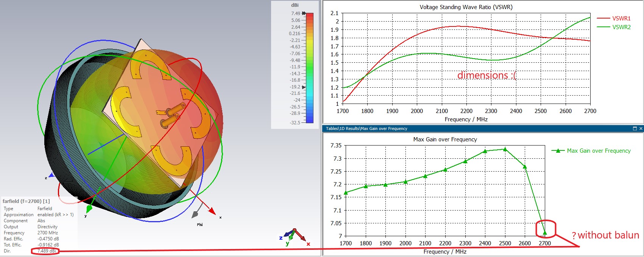Click the Max Gain data point at 1700 MHz

coord(346,193)
